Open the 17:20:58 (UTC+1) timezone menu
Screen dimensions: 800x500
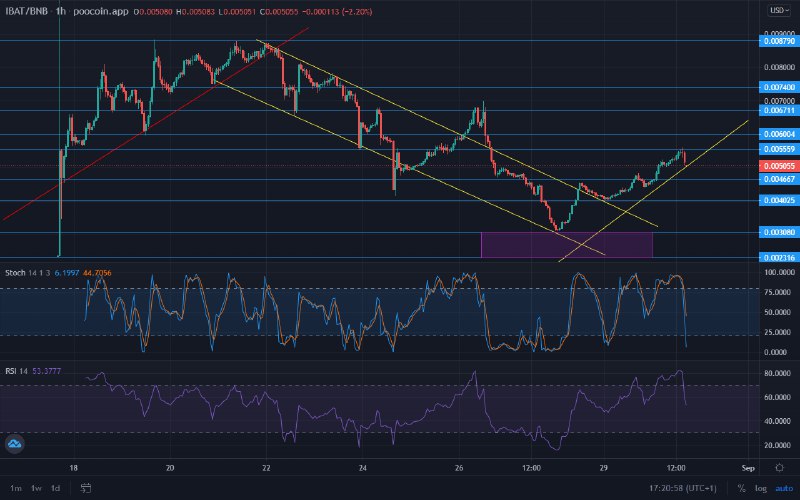click(x=683, y=488)
